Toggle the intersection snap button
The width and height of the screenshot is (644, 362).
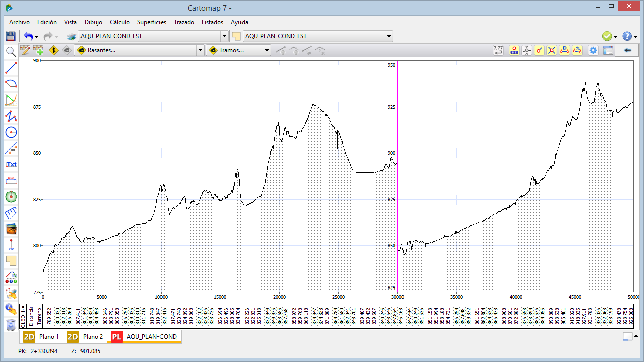[552, 50]
